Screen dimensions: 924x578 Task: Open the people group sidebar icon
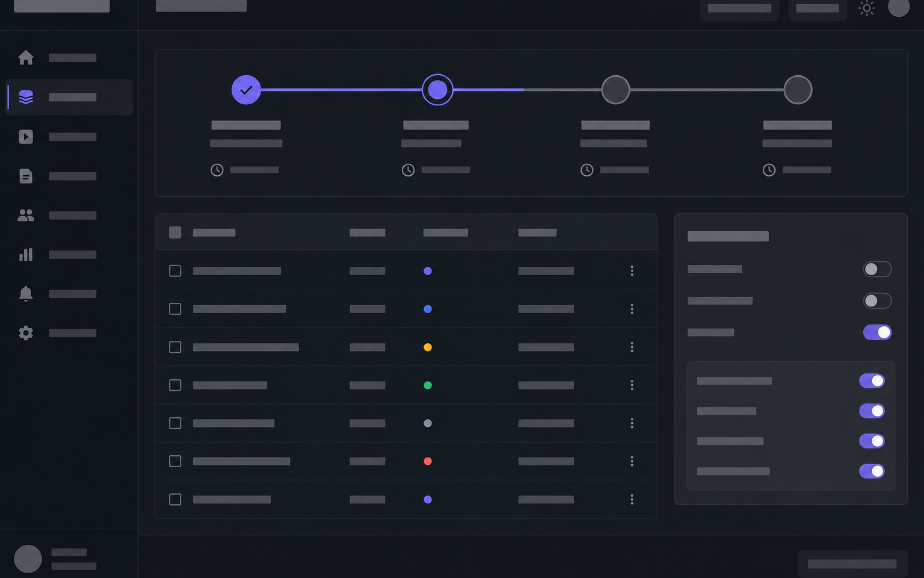tap(26, 215)
